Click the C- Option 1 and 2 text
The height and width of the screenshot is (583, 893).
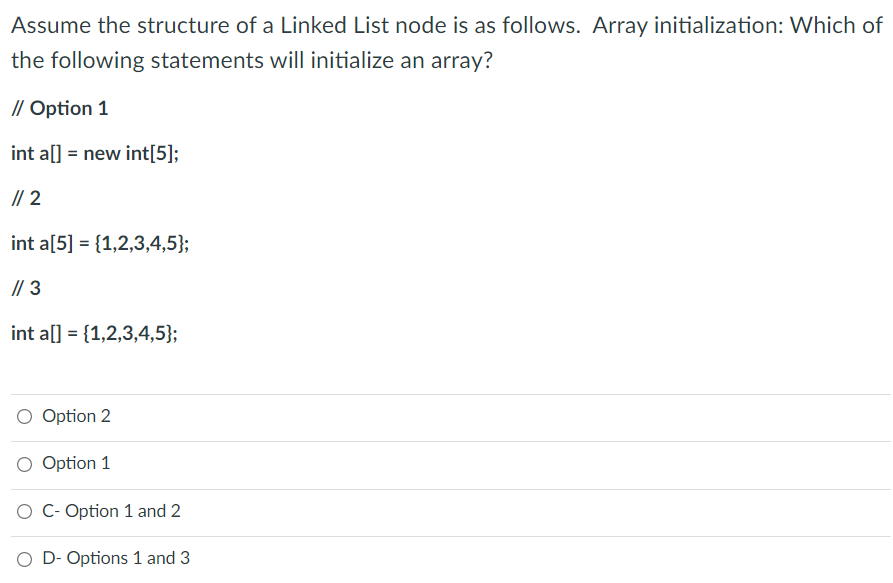click(x=110, y=510)
